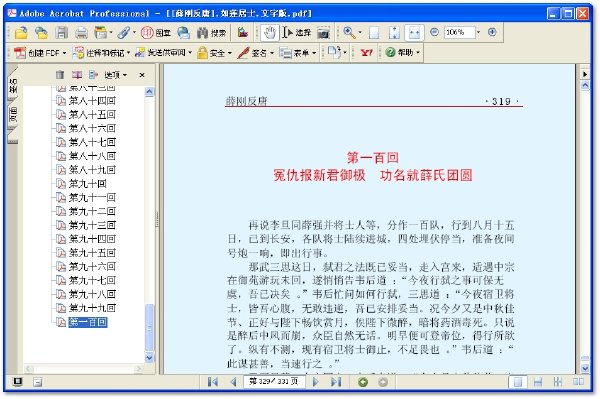This screenshot has height=399, width=600.
Task: Select bookmark 第九十回
Action: 88,184
